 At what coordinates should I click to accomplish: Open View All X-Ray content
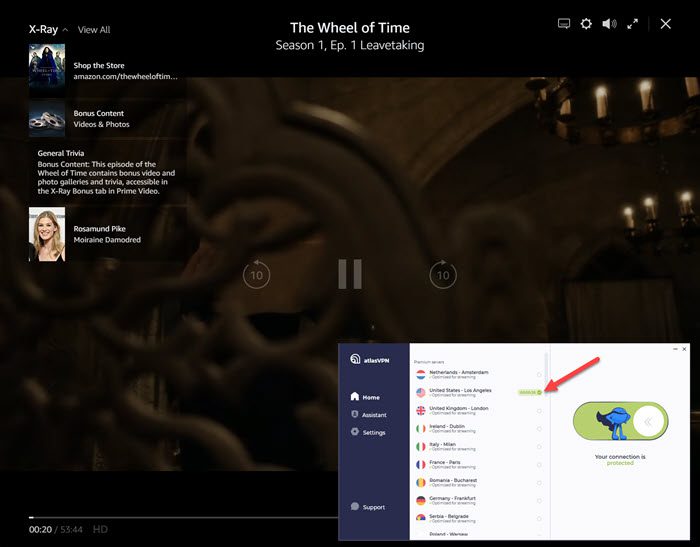click(94, 30)
